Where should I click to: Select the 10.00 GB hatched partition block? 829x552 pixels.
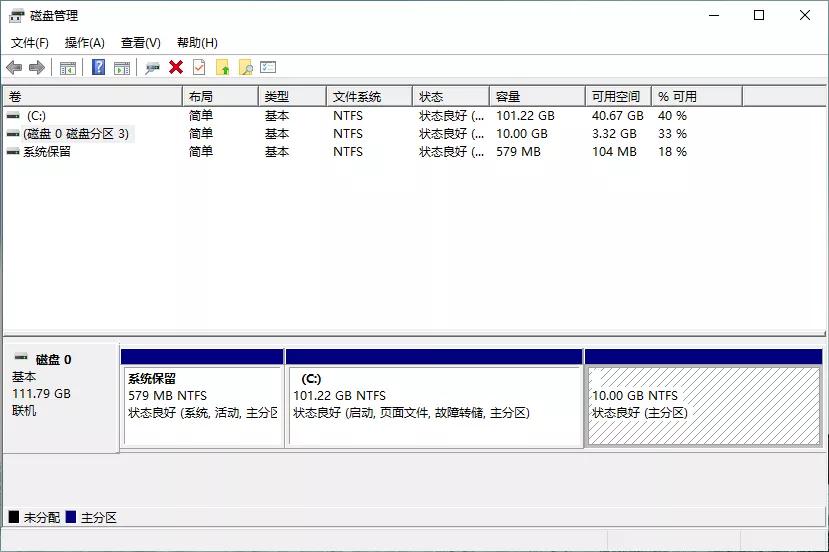pyautogui.click(x=703, y=405)
